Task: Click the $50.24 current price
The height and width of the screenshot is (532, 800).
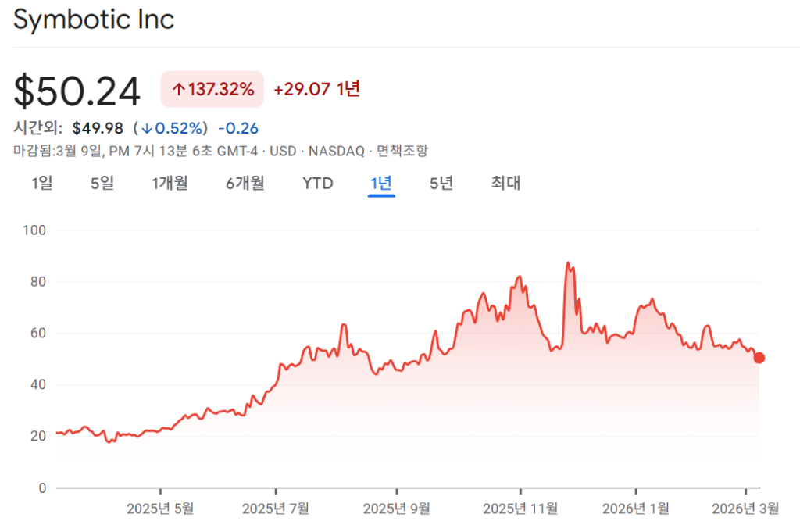Action: 77,91
